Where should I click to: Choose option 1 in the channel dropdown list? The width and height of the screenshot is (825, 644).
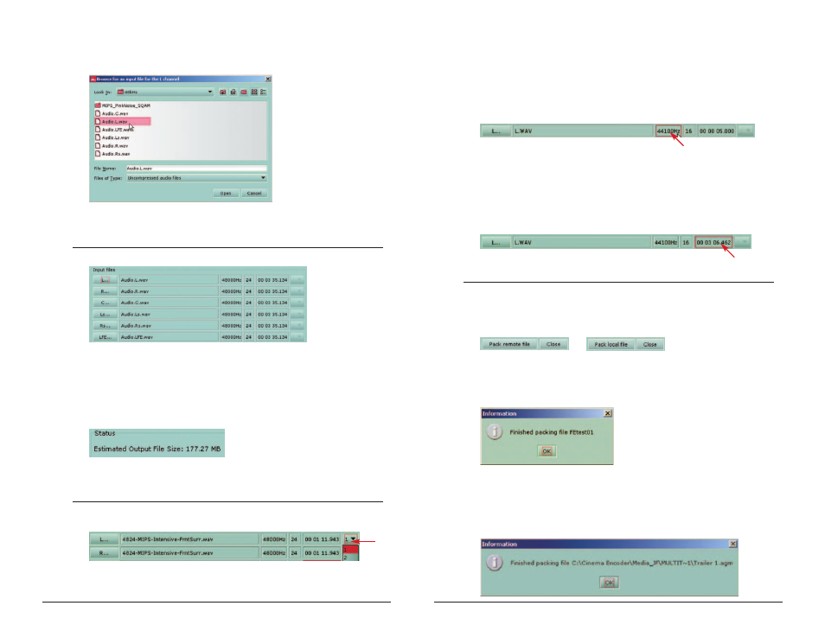350,549
